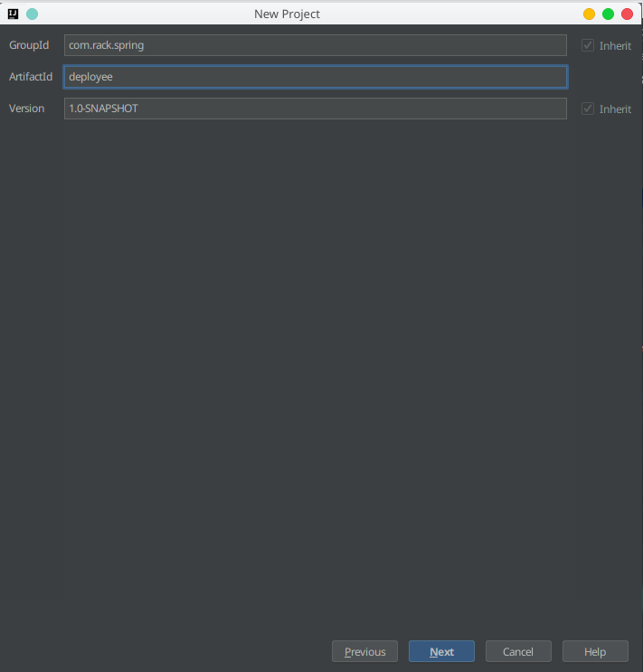Image resolution: width=643 pixels, height=672 pixels.
Task: Click the GroupId label
Action: [x=29, y=45]
